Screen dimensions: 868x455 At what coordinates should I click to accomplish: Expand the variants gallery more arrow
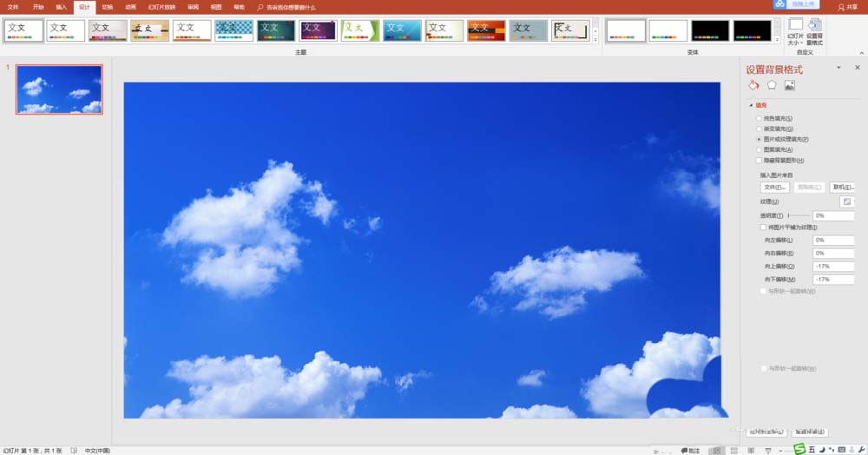pyautogui.click(x=777, y=40)
